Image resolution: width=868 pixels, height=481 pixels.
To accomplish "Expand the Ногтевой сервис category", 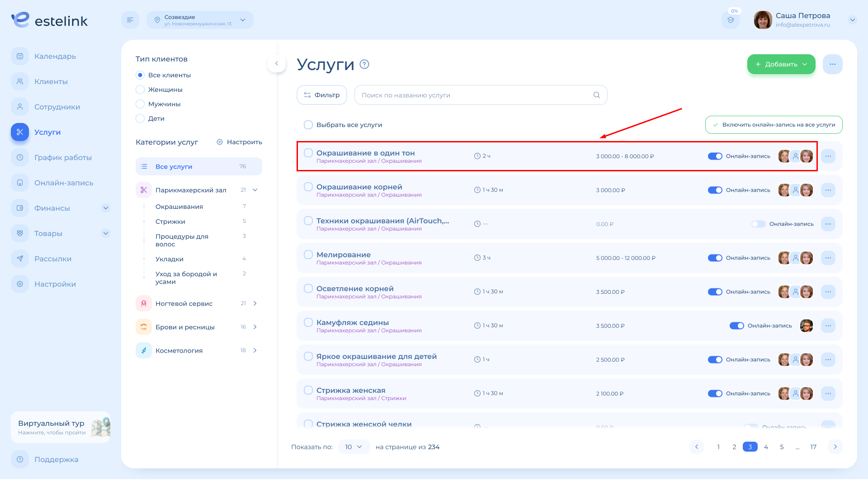I will pyautogui.click(x=255, y=303).
